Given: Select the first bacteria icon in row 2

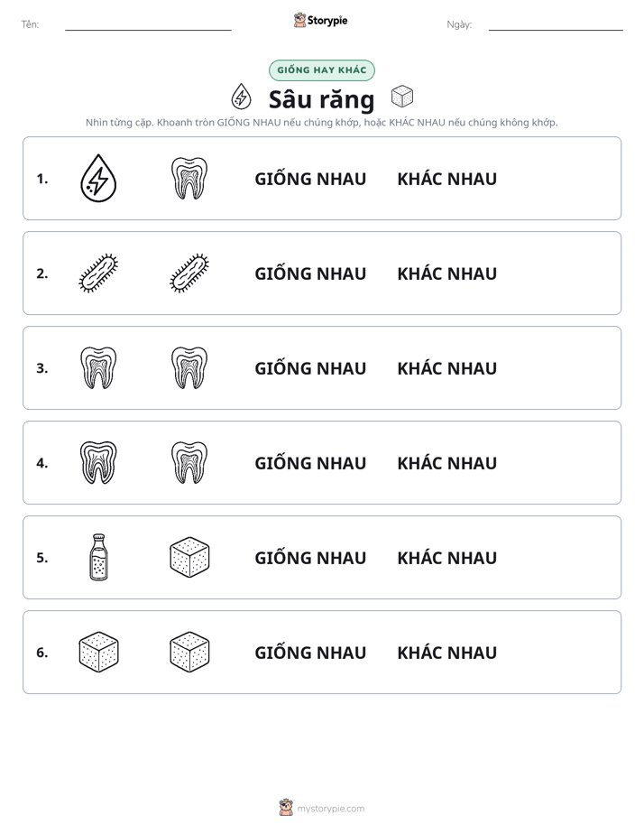Looking at the screenshot, I should coord(98,273).
